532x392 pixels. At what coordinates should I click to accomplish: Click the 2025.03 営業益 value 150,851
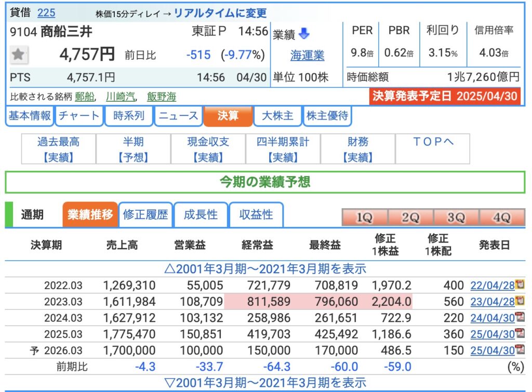click(201, 334)
